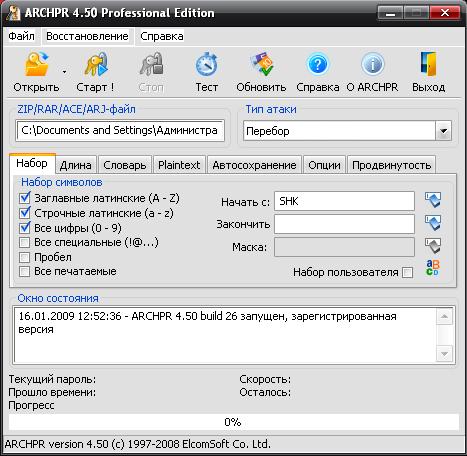The width and height of the screenshot is (467, 456).
Task: Click the Стоп keys icon
Action: tap(151, 64)
